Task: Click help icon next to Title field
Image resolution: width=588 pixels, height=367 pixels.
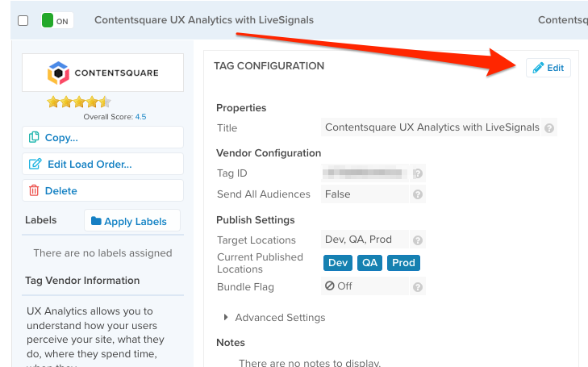Action: 549,128
